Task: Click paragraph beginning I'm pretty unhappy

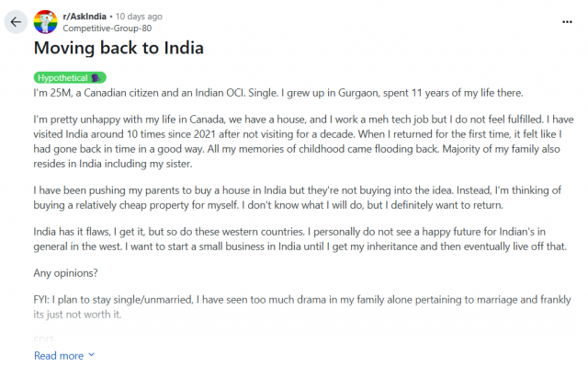Action: click(x=303, y=142)
